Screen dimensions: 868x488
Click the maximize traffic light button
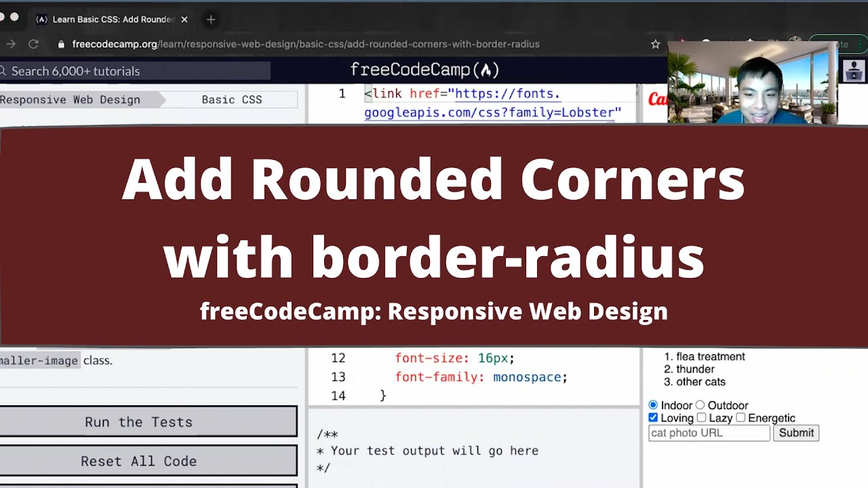pos(14,17)
